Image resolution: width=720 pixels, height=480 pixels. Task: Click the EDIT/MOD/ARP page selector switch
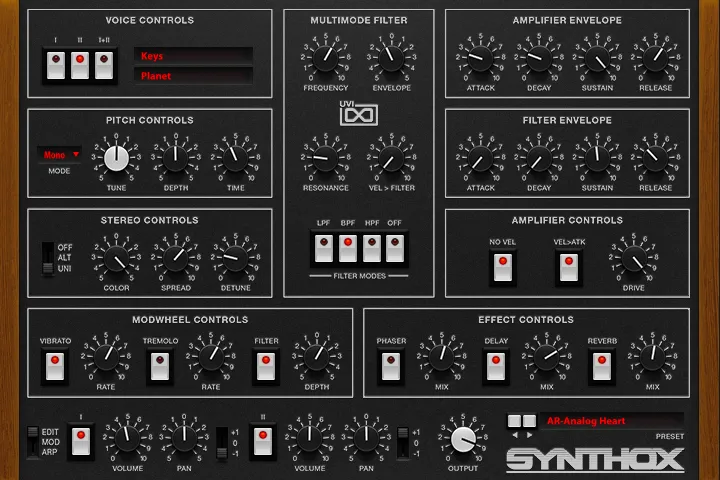(33, 442)
